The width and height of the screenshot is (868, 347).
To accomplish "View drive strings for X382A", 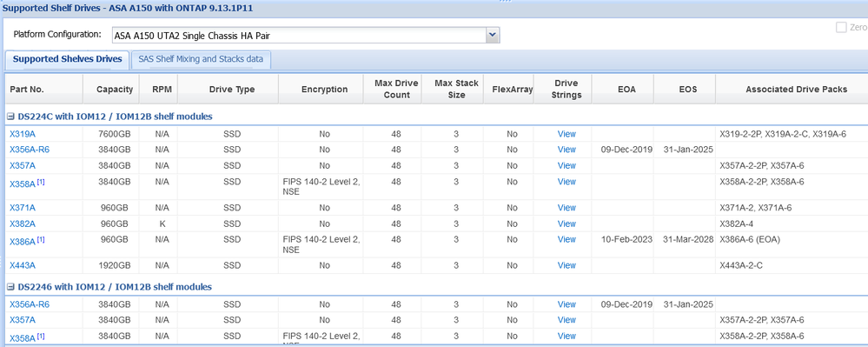I will pyautogui.click(x=567, y=224).
